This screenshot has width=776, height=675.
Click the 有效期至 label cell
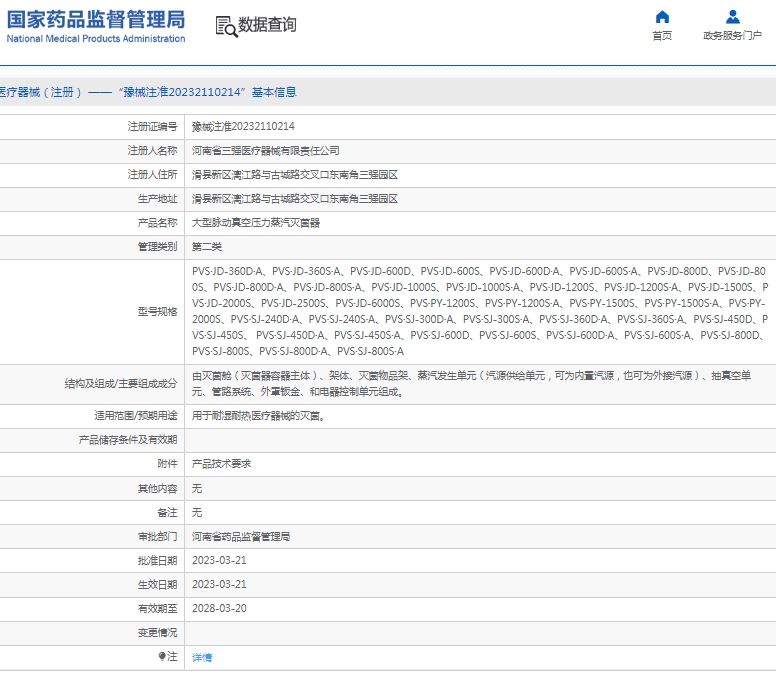point(92,609)
